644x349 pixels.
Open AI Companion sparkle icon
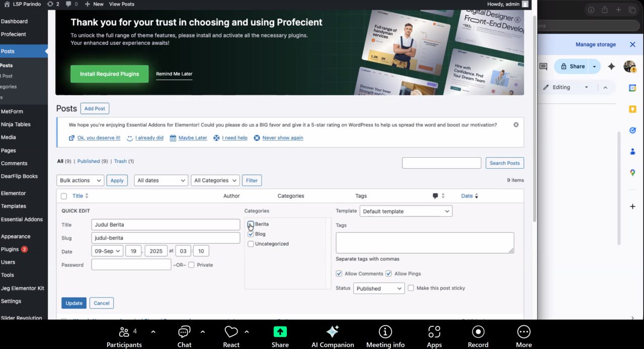point(333,332)
